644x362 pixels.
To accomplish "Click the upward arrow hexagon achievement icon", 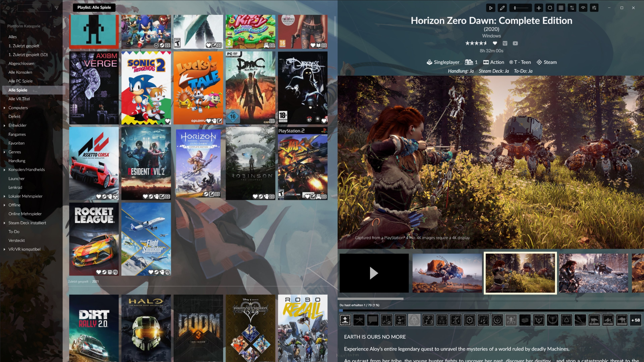I will [470, 320].
